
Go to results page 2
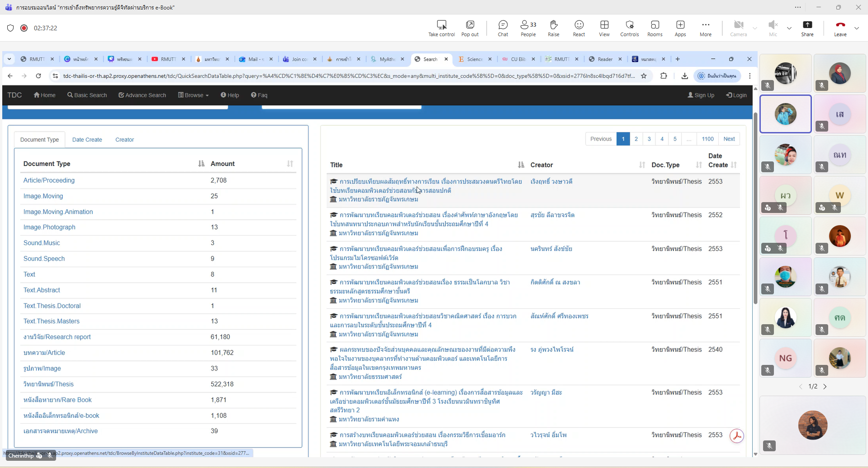(636, 139)
